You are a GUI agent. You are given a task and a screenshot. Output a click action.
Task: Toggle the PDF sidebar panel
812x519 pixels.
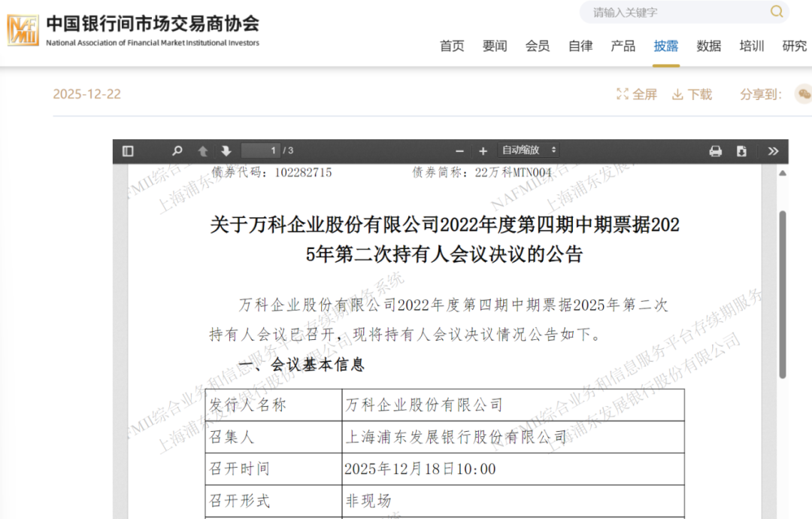click(128, 150)
